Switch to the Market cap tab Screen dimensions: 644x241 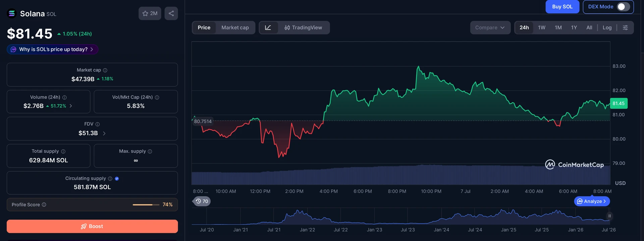(235, 27)
